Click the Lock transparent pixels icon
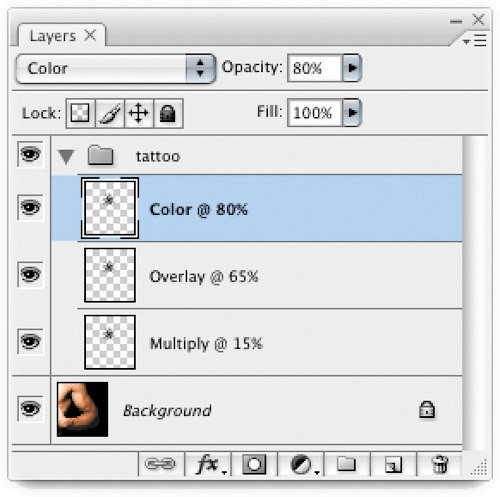 pyautogui.click(x=80, y=113)
